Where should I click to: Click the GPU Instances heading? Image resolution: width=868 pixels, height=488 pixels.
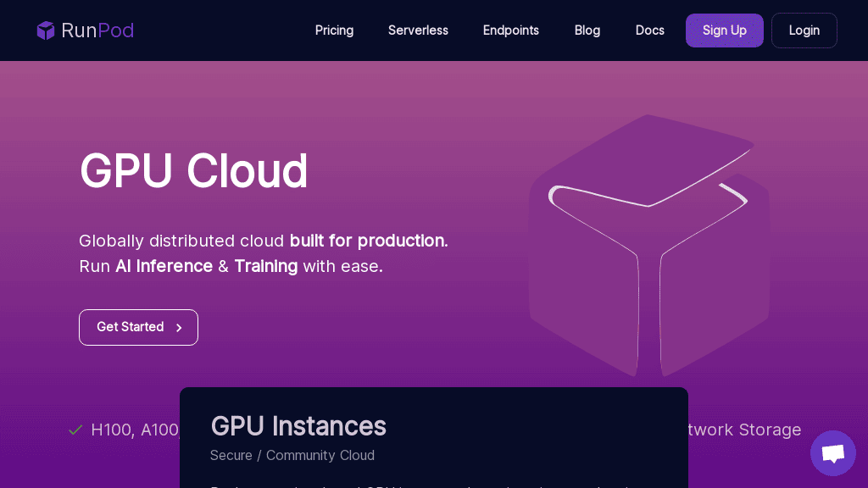tap(298, 426)
